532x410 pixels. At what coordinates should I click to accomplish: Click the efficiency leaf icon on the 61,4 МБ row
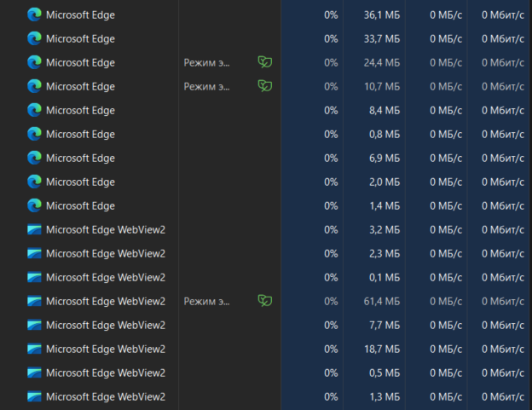265,301
